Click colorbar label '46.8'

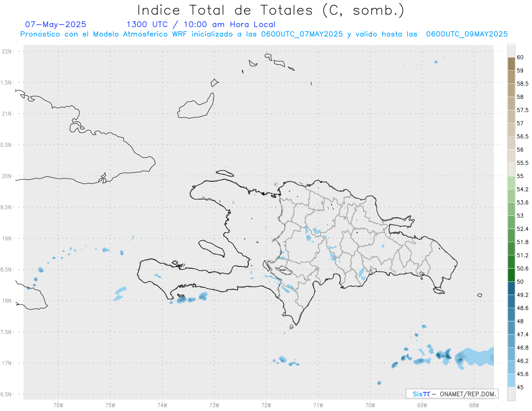click(522, 348)
